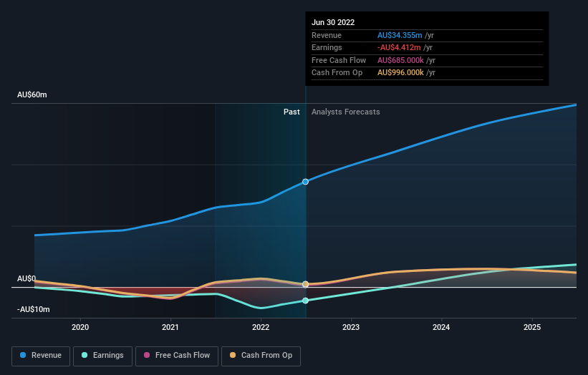Click the Earnings row label in tooltip
The width and height of the screenshot is (588, 375).
pos(327,47)
